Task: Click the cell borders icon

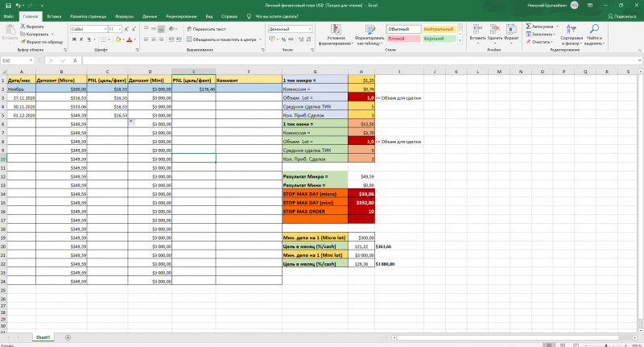Action: [x=103, y=39]
